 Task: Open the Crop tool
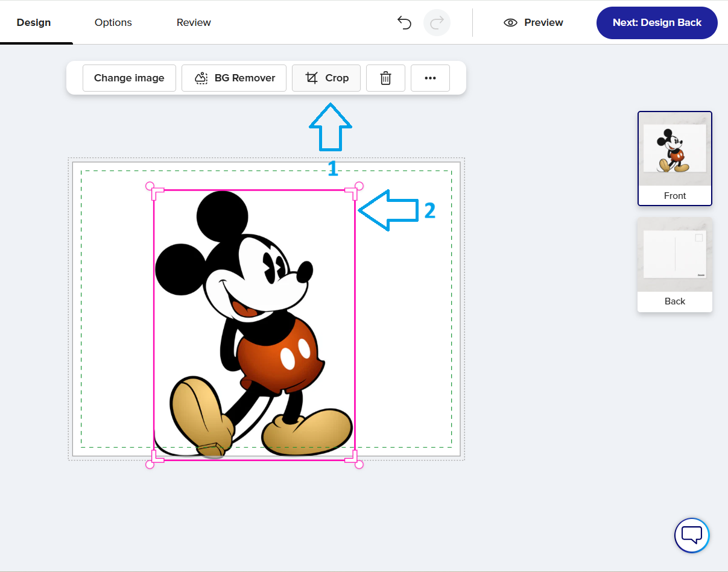click(x=326, y=78)
